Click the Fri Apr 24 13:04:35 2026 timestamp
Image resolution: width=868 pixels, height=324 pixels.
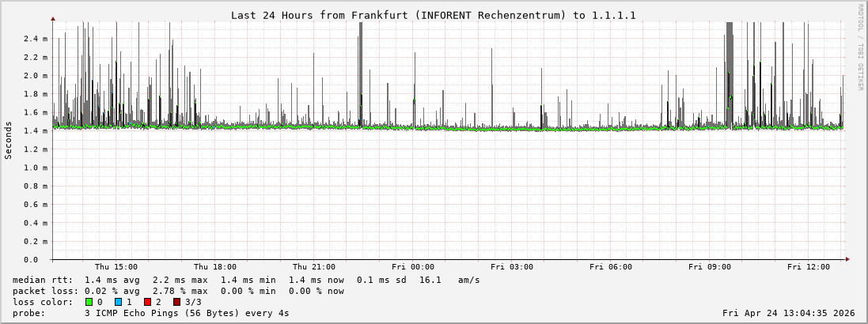point(788,313)
